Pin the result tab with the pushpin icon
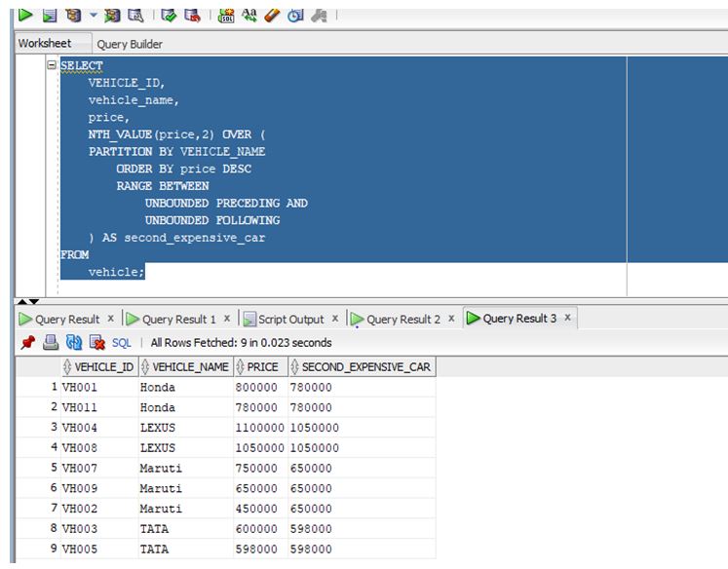This screenshot has height=569, width=728. coord(26,343)
